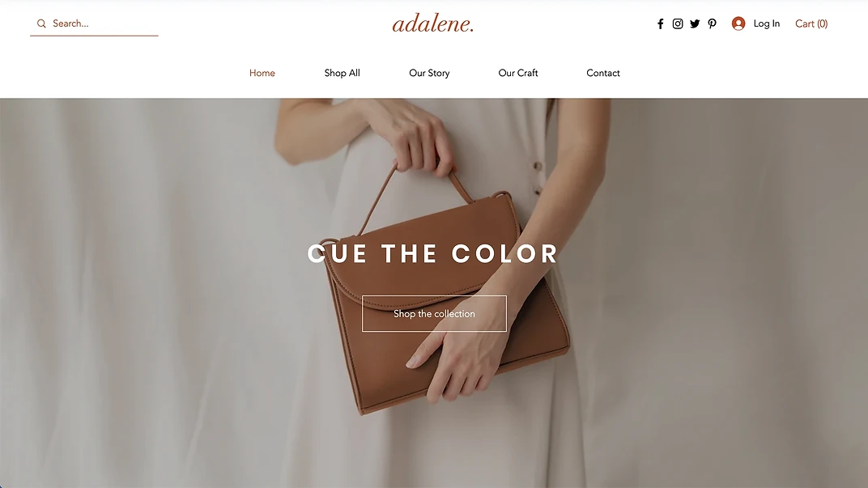Click the CUE THE COLOR heading
This screenshot has height=488, width=868.
(433, 254)
